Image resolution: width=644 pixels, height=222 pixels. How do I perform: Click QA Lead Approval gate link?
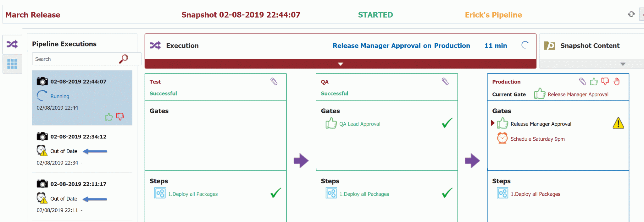pos(360,124)
